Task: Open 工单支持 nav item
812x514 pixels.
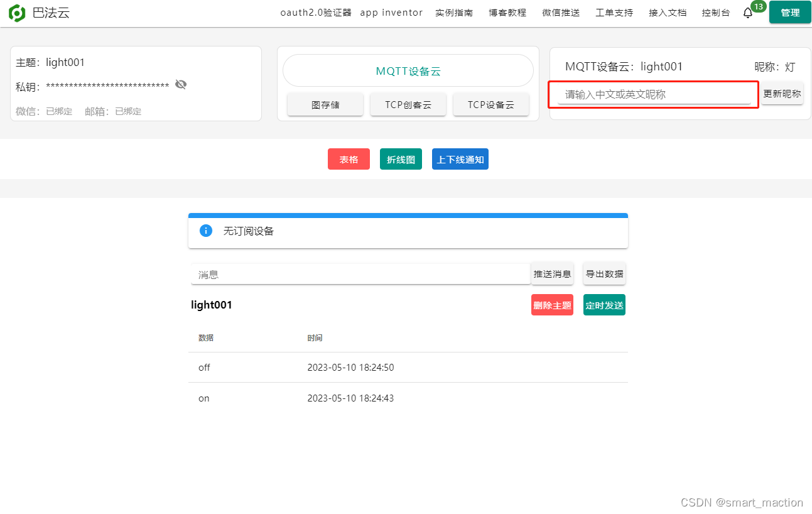Action: [x=614, y=13]
